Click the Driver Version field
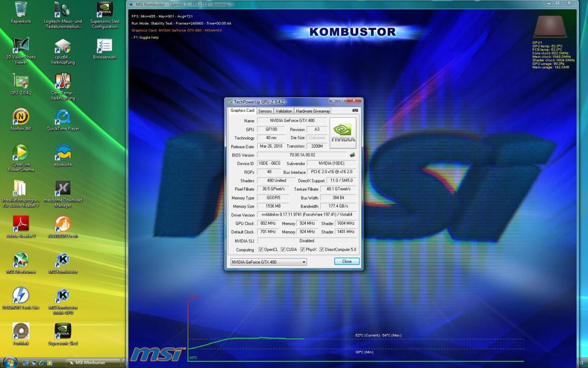588x368 pixels. coord(307,214)
